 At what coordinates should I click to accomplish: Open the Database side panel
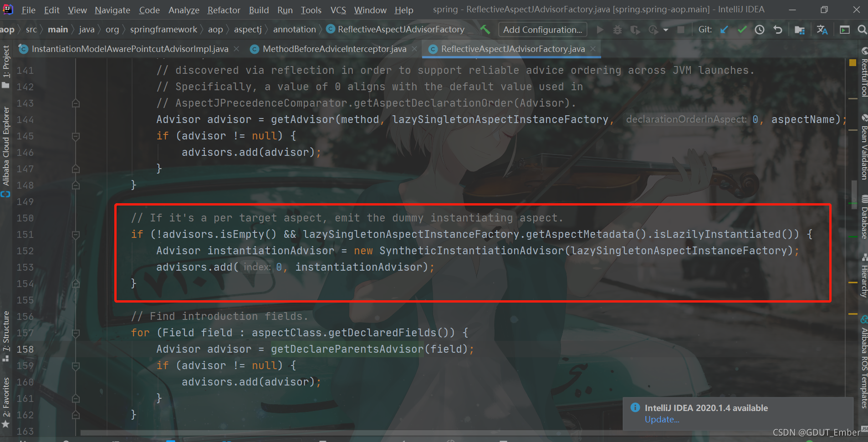(863, 217)
